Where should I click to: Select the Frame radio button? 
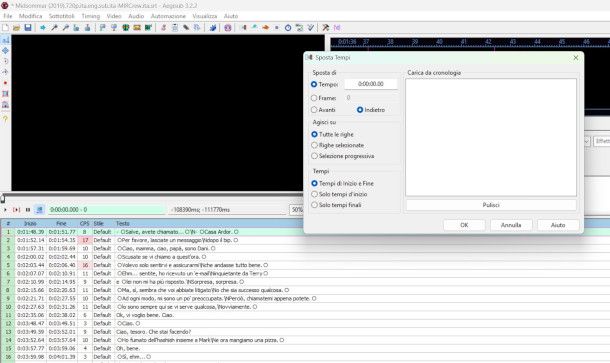pos(314,98)
